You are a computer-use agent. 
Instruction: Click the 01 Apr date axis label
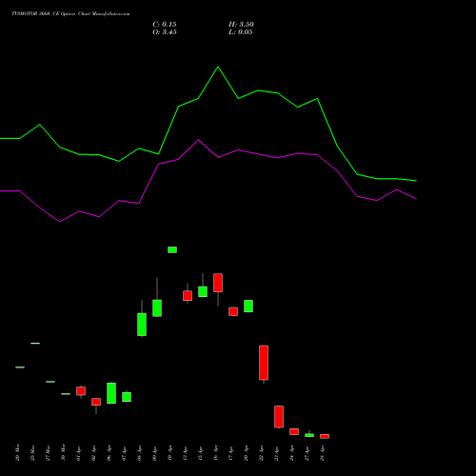coord(79,453)
